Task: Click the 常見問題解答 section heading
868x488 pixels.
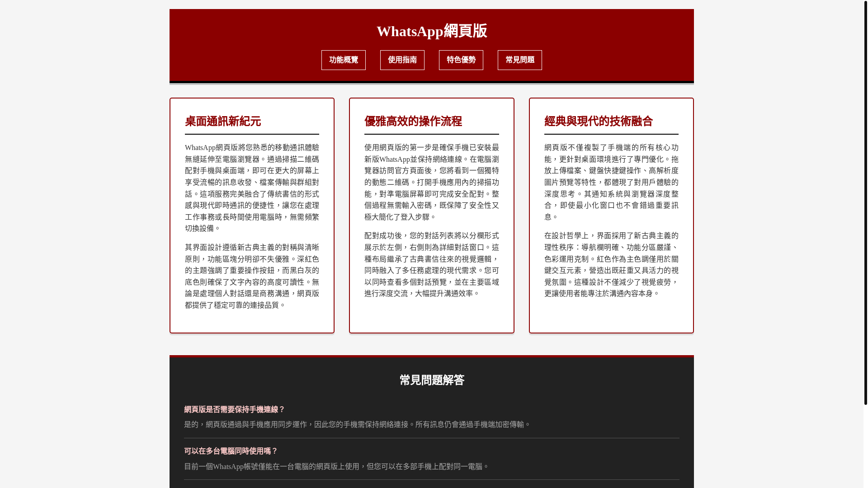Action: (x=431, y=380)
